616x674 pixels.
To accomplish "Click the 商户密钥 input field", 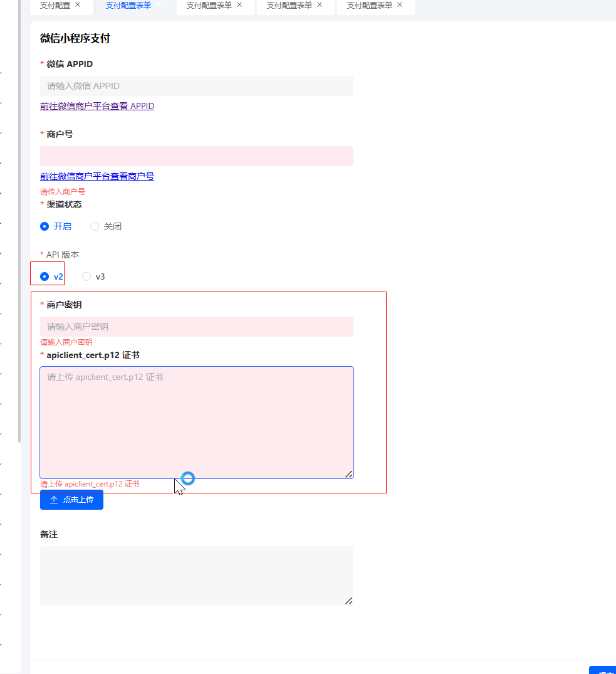I will pos(196,327).
